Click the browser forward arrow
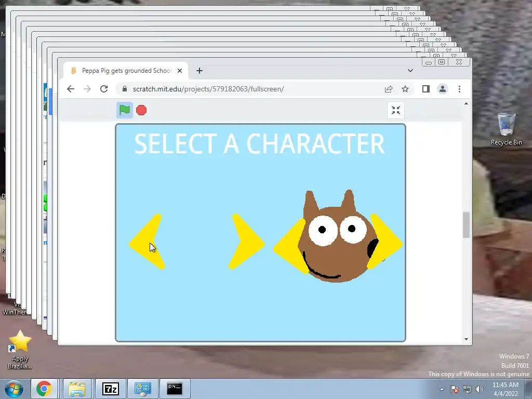Viewport: 532px width, 399px height. pyautogui.click(x=87, y=89)
